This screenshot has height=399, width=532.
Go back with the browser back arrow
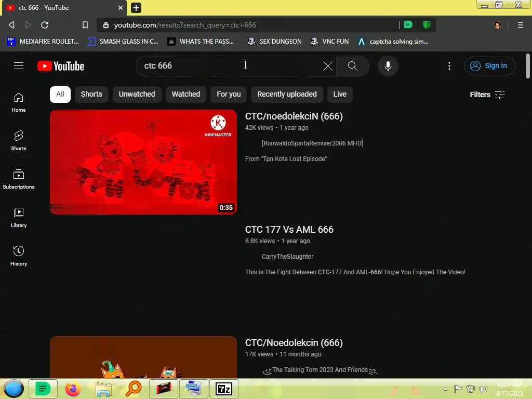tap(11, 25)
